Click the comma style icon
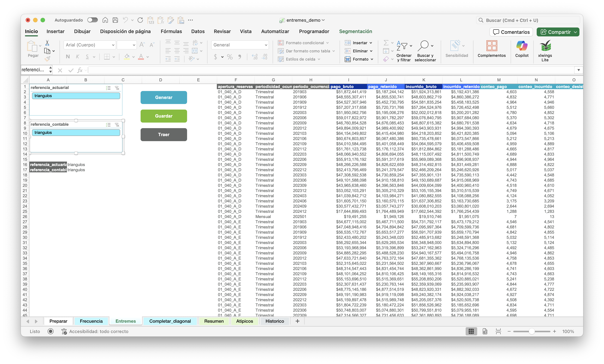The width and height of the screenshot is (604, 364). coord(240,57)
